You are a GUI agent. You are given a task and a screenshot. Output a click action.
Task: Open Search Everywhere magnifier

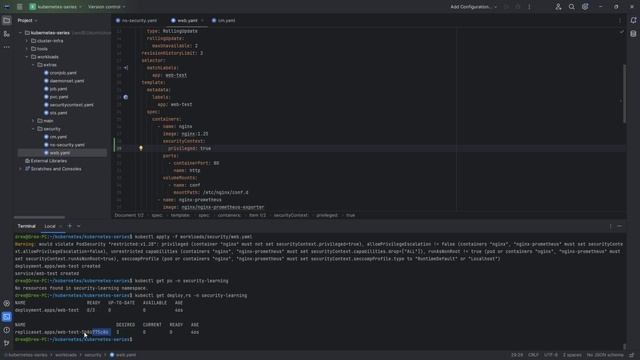pos(571,7)
